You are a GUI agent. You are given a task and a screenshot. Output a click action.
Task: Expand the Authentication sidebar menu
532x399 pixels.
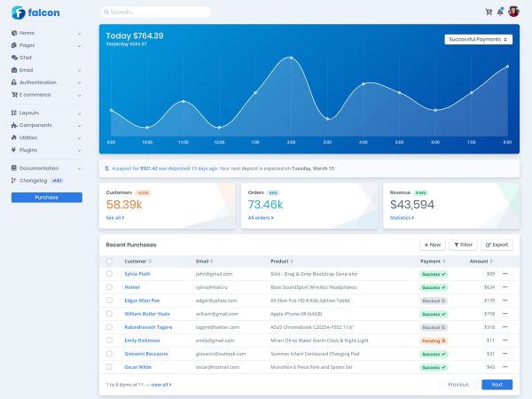(x=46, y=82)
